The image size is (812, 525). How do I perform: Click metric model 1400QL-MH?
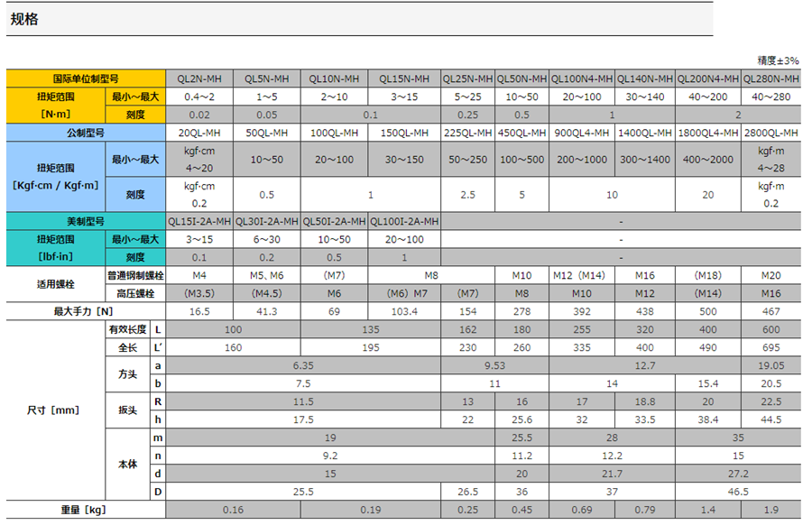pos(645,133)
